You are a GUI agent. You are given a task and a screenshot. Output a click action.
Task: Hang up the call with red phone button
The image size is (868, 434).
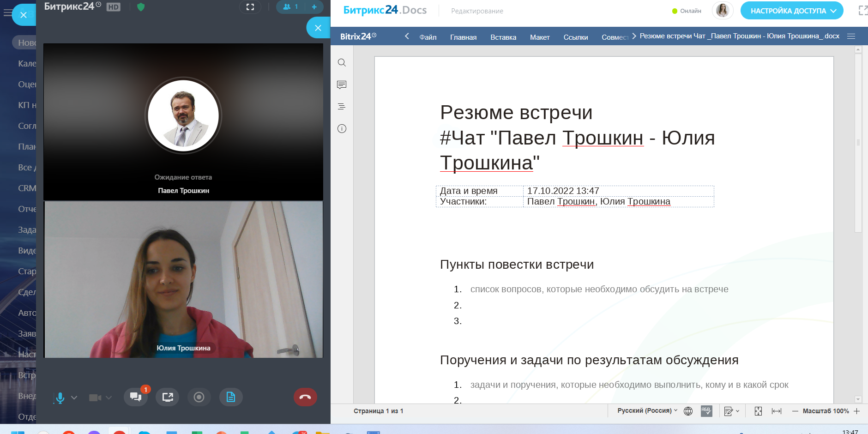tap(305, 397)
